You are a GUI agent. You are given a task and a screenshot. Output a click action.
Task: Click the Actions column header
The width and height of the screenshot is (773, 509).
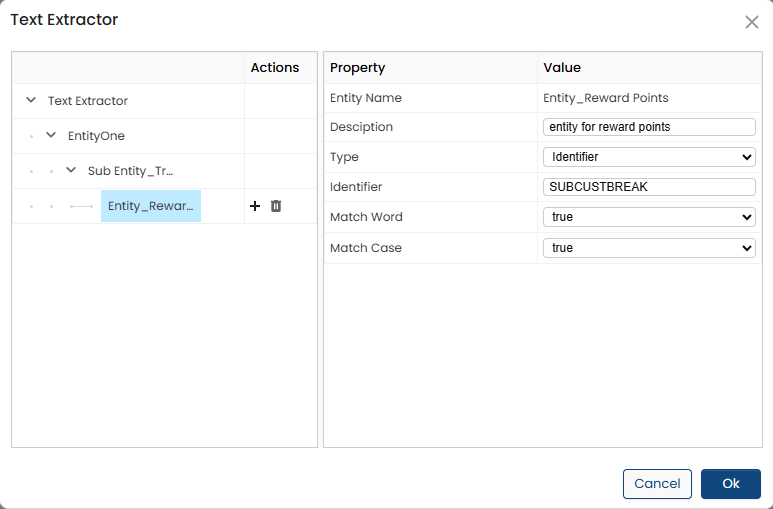point(275,68)
